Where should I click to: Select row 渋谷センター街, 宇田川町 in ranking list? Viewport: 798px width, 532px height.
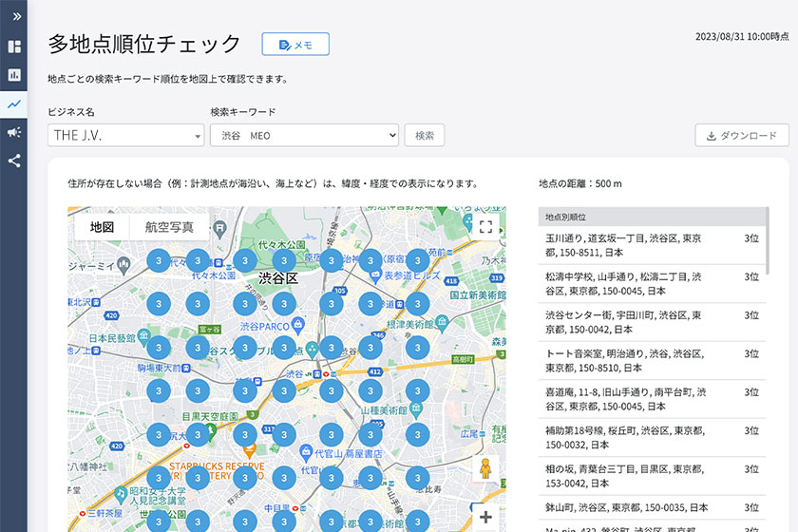(652, 322)
